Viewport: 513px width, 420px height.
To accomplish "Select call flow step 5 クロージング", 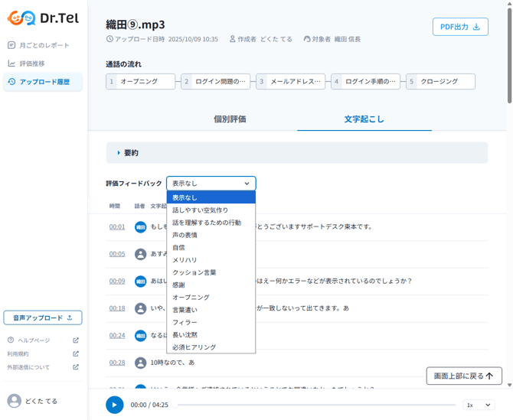I will tap(441, 81).
